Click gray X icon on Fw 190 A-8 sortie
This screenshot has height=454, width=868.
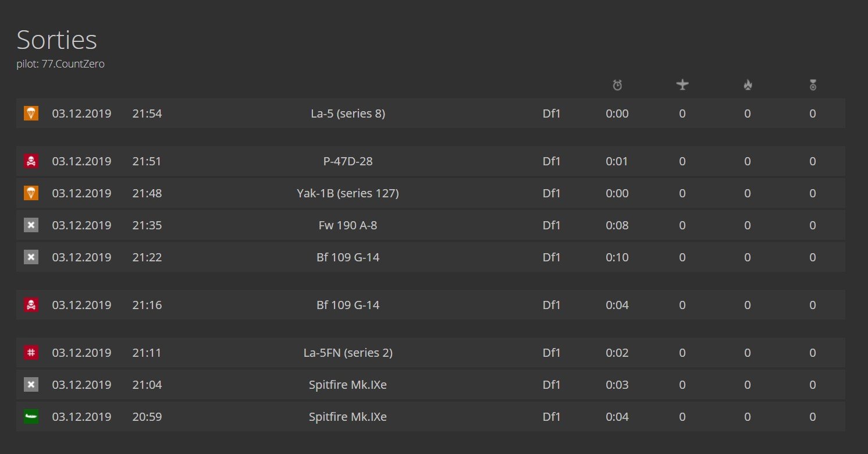(x=31, y=225)
